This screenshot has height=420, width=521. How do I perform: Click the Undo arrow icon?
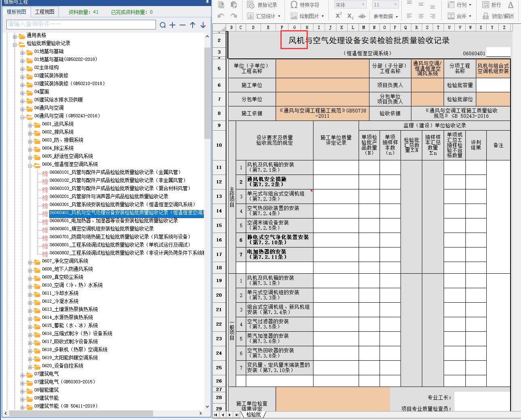coord(221,16)
